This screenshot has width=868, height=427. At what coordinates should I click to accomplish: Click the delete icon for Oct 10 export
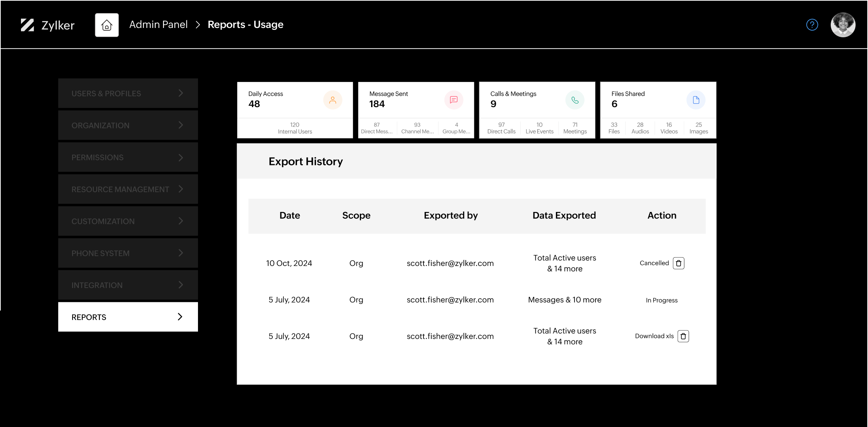click(679, 262)
